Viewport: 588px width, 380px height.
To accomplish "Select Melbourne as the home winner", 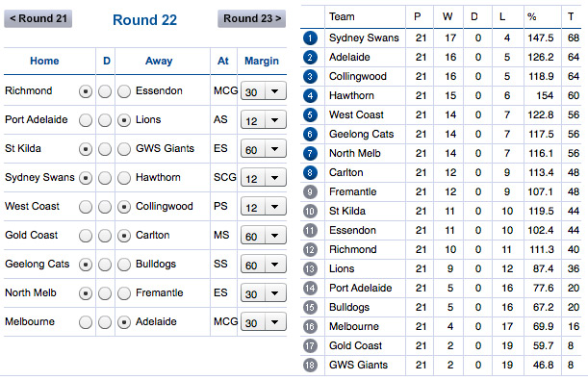I will click(x=86, y=322).
